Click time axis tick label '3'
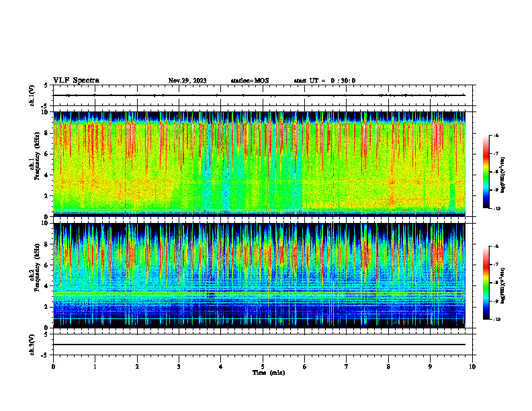532x411 pixels. click(x=179, y=367)
